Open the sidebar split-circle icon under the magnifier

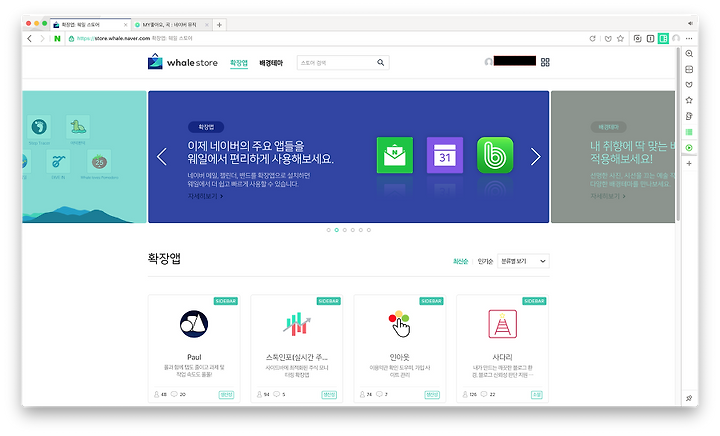(689, 69)
